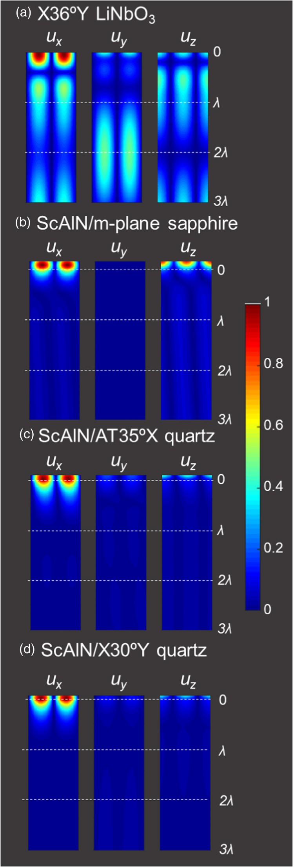Viewport: 294px width, 868px height.
Task: Click the u_z column label in panel (c)
Action: (188, 462)
